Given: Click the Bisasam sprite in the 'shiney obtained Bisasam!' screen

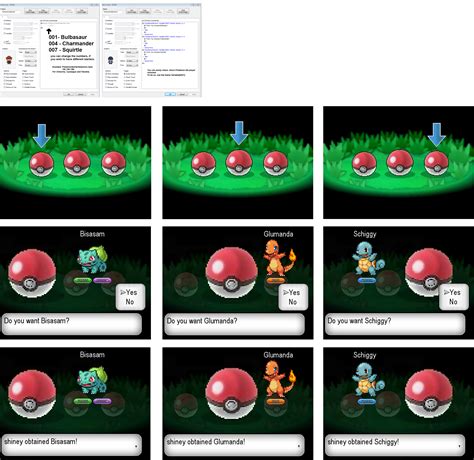Looking at the screenshot, I should tap(92, 380).
